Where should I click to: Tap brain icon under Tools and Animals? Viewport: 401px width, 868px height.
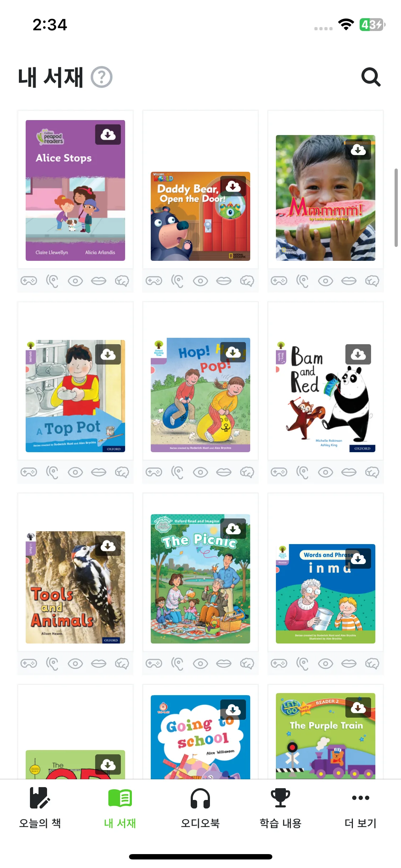pyautogui.click(x=122, y=663)
